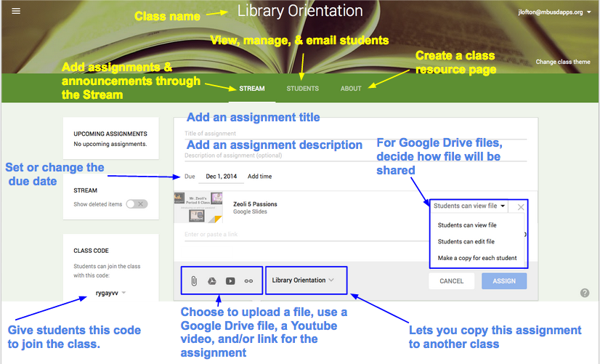Click the Description of assignment field

pos(355,155)
